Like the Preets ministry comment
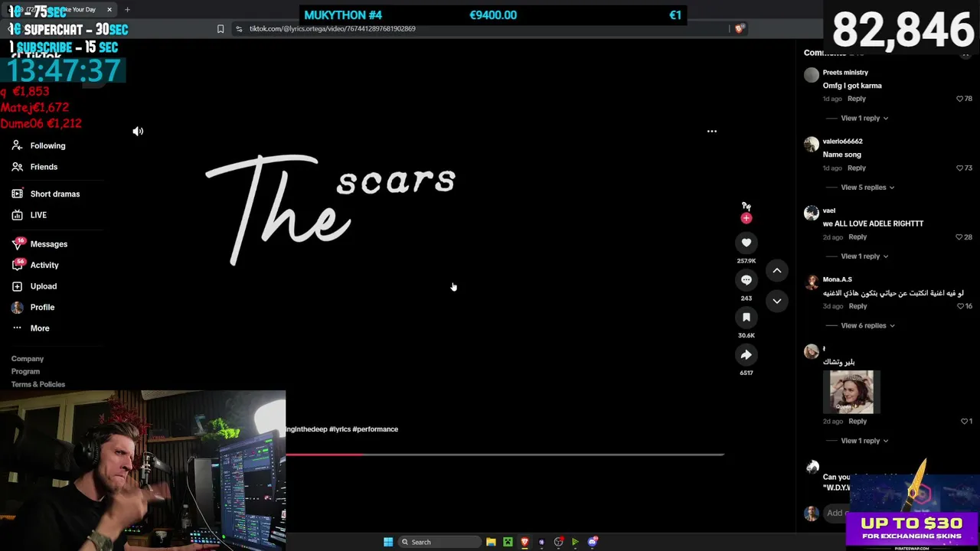980x551 pixels. click(x=959, y=99)
